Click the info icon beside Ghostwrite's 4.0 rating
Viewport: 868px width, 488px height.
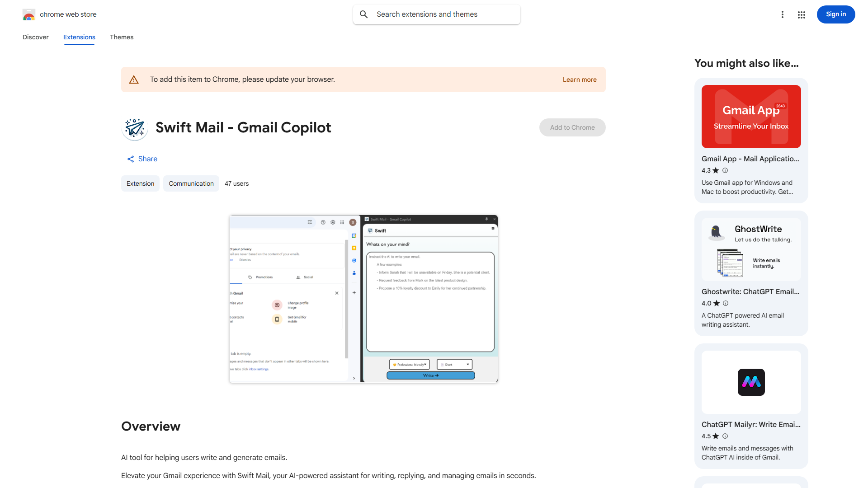(725, 303)
